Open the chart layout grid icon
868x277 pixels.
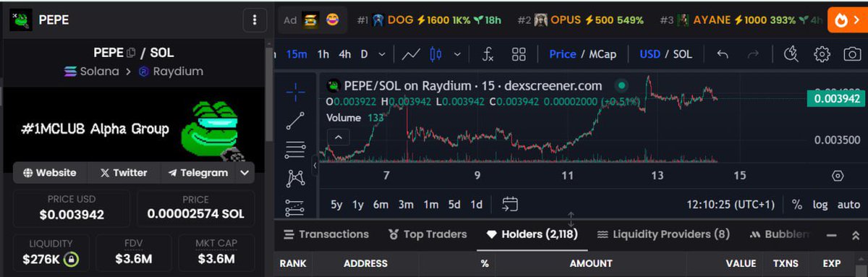point(519,54)
